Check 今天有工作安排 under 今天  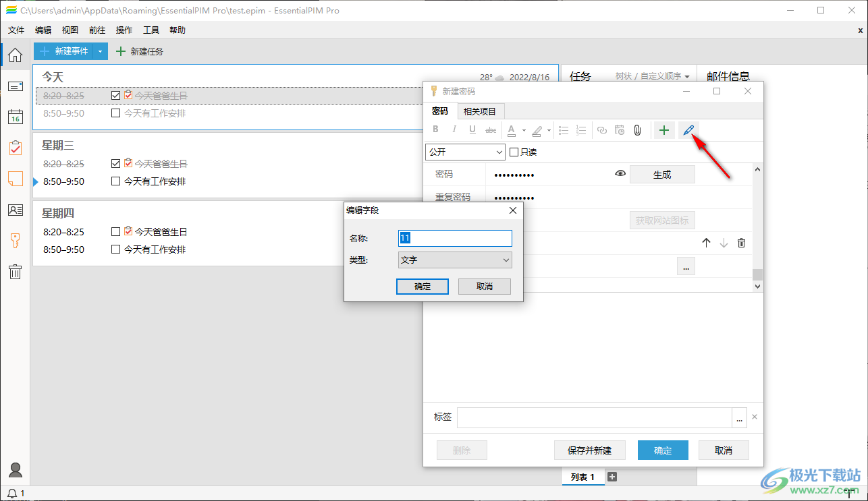point(115,113)
